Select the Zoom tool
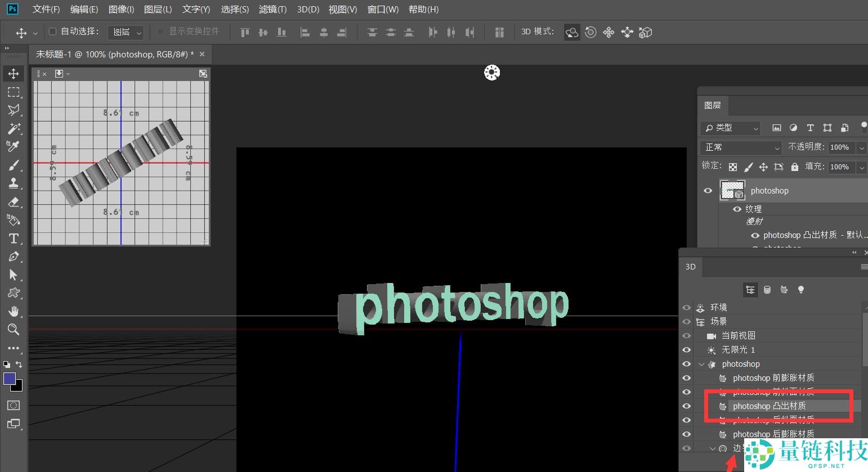 pos(14,330)
